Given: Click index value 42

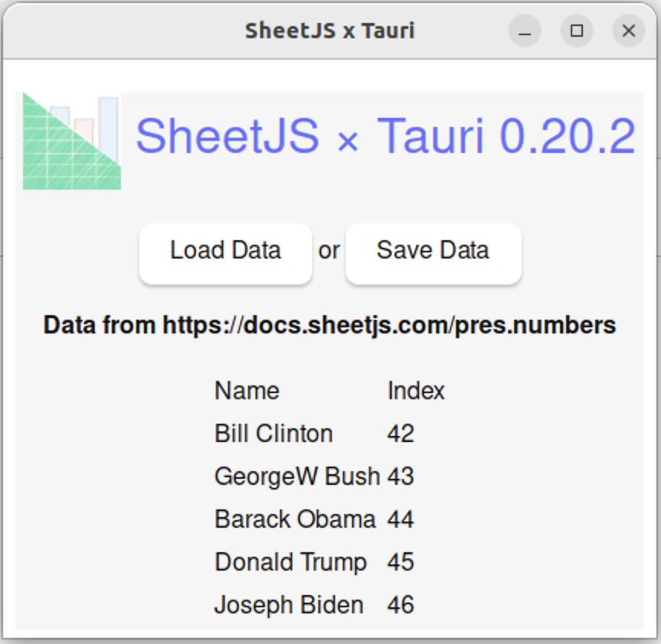Looking at the screenshot, I should (400, 434).
